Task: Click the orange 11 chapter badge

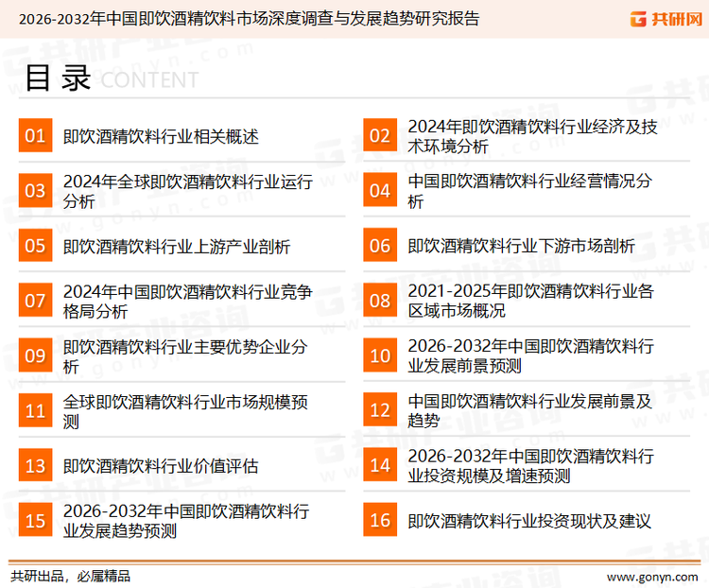Action: coord(35,410)
